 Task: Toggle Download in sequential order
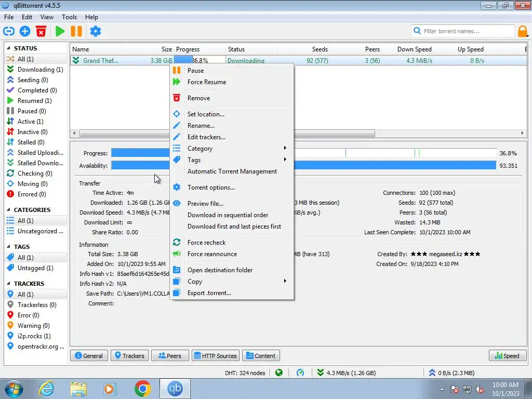(228, 215)
